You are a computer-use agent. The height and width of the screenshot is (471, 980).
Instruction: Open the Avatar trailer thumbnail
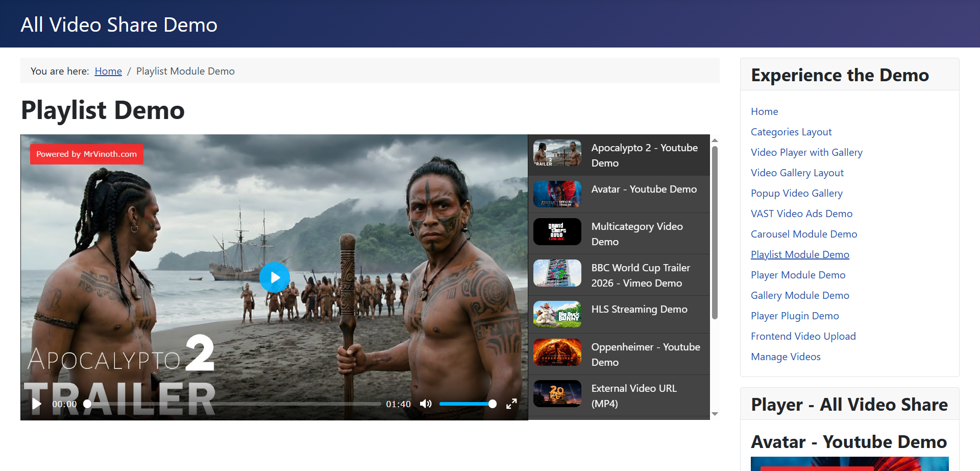(x=557, y=194)
